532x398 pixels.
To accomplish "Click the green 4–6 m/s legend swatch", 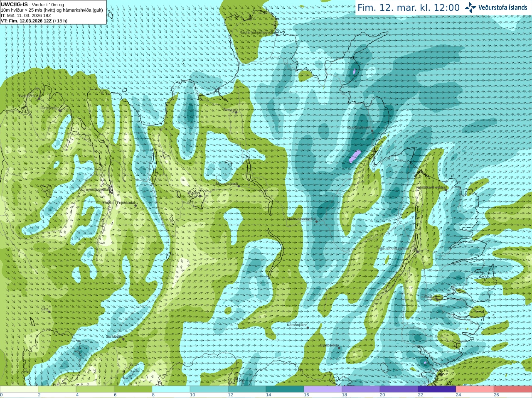I will 95,389.
